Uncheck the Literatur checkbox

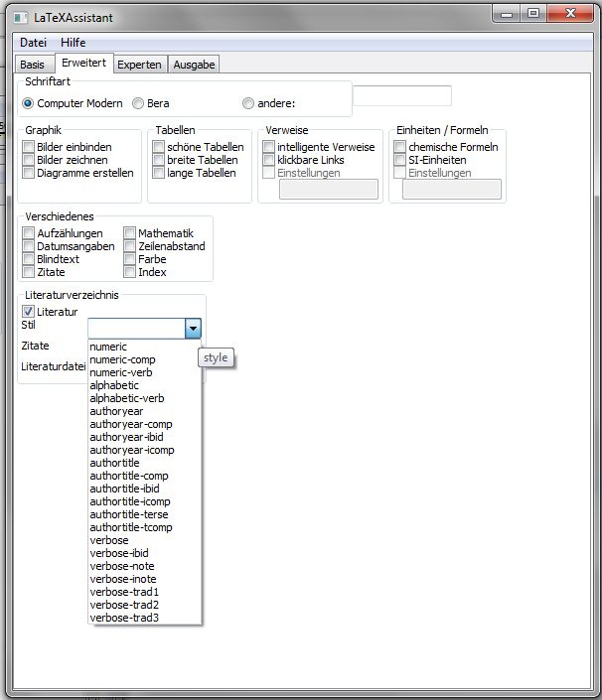(x=29, y=312)
